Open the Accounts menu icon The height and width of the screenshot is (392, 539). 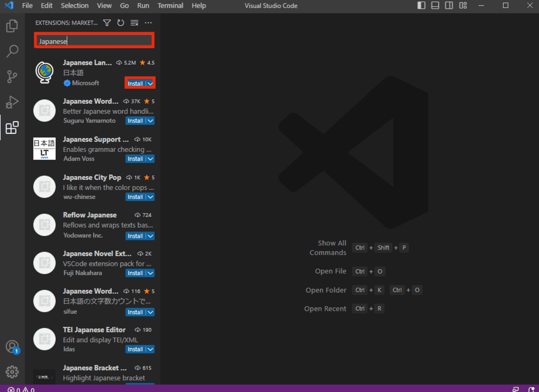[x=12, y=347]
